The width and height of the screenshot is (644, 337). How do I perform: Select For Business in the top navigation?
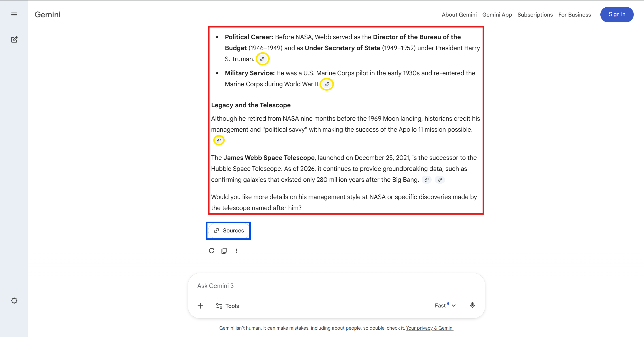(574, 15)
